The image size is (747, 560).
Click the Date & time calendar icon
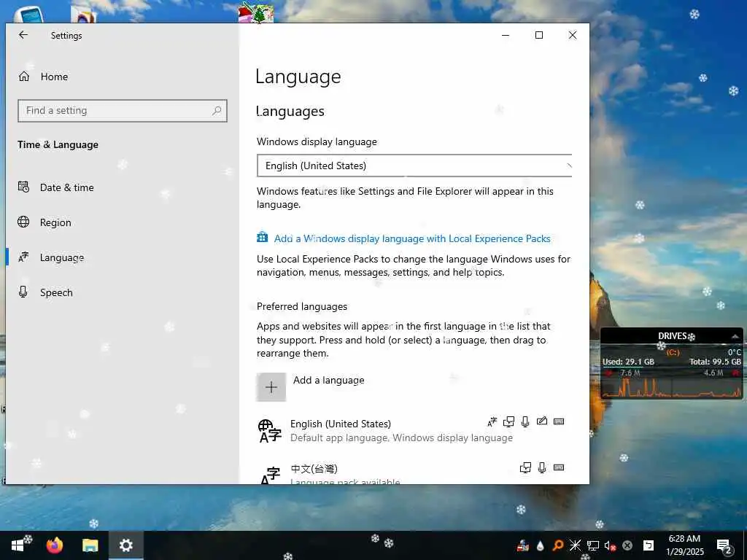pyautogui.click(x=23, y=187)
